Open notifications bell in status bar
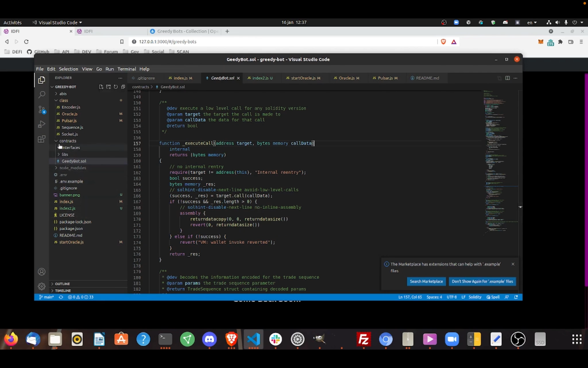 point(516,297)
